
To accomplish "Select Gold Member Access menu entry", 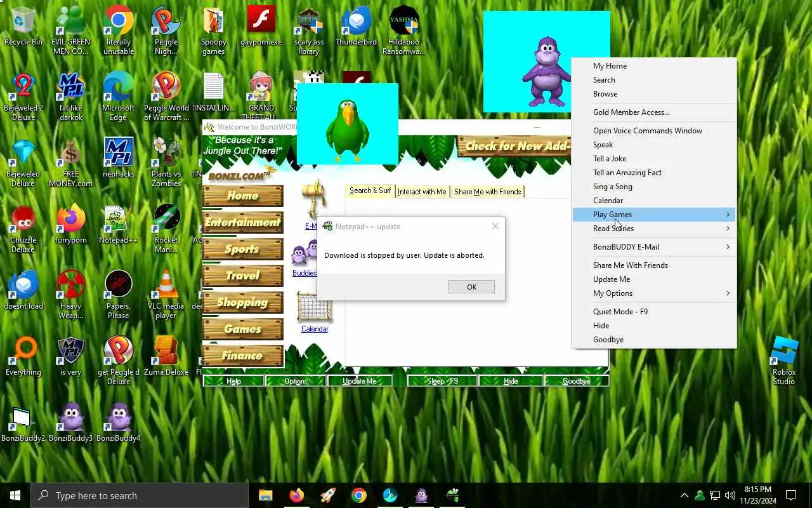I will click(x=654, y=112).
